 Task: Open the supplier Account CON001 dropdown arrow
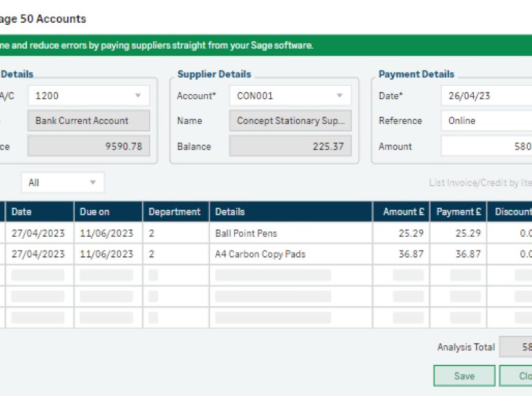(x=339, y=96)
